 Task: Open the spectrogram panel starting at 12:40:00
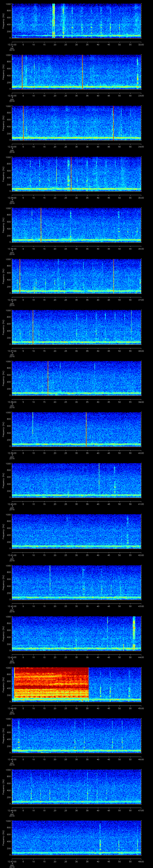tap(76, 480)
